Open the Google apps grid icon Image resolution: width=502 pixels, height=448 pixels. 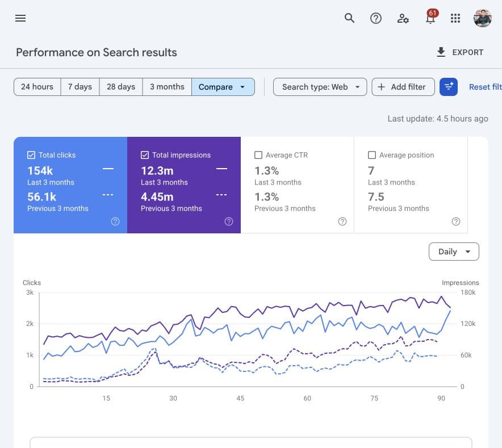pos(455,18)
